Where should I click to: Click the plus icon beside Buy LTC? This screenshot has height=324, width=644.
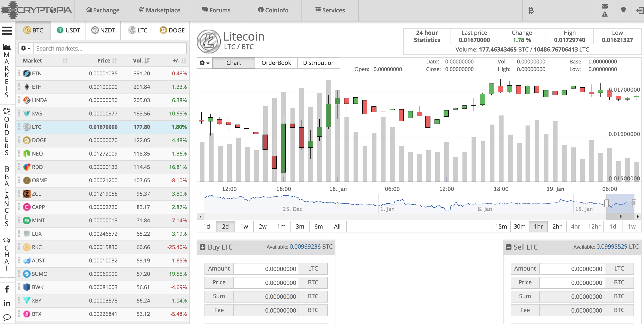coord(202,247)
